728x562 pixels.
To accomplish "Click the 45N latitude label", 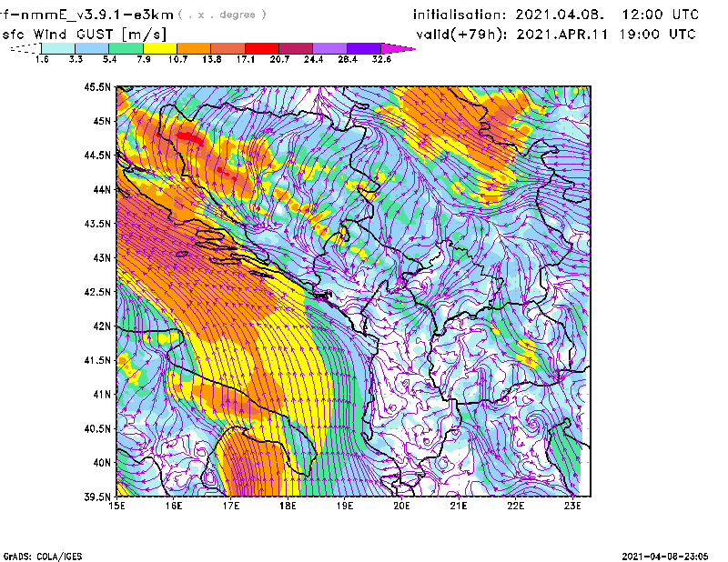I will coord(102,121).
